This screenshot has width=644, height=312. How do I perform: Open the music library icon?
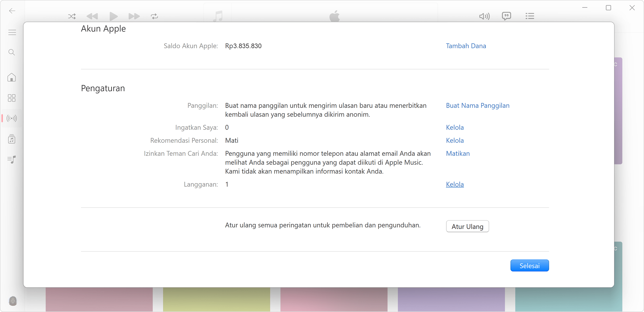(x=11, y=139)
